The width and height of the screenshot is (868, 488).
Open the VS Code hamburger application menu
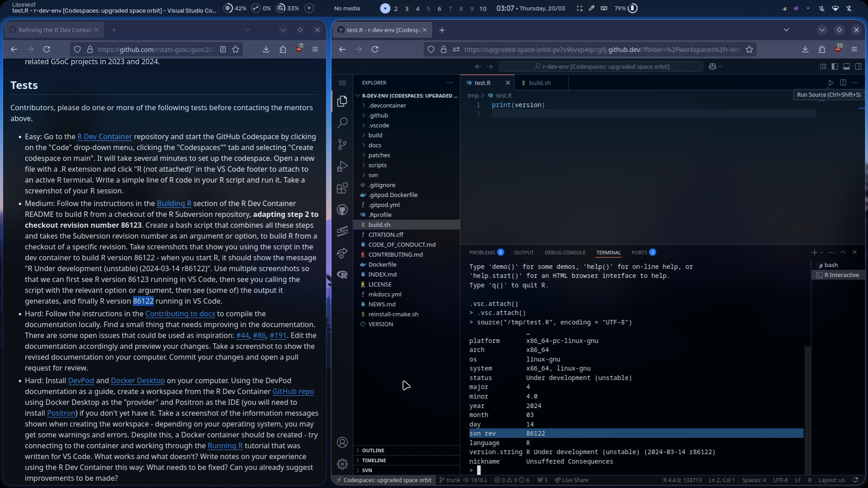click(342, 83)
